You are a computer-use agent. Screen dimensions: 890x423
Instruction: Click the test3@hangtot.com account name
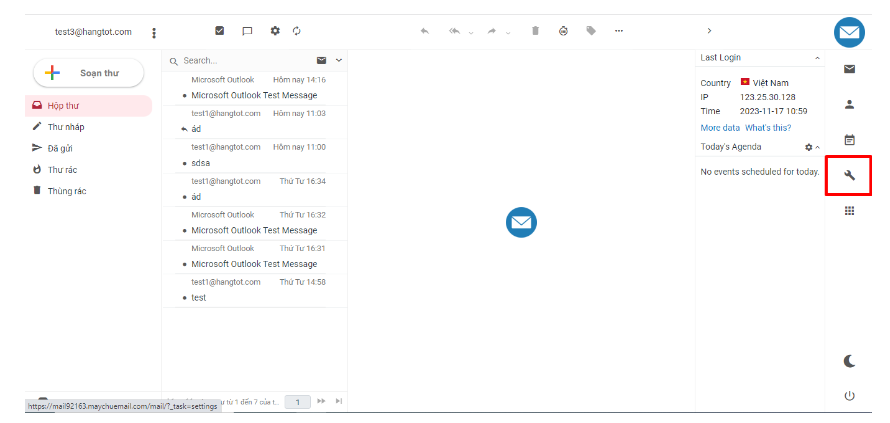click(x=93, y=32)
